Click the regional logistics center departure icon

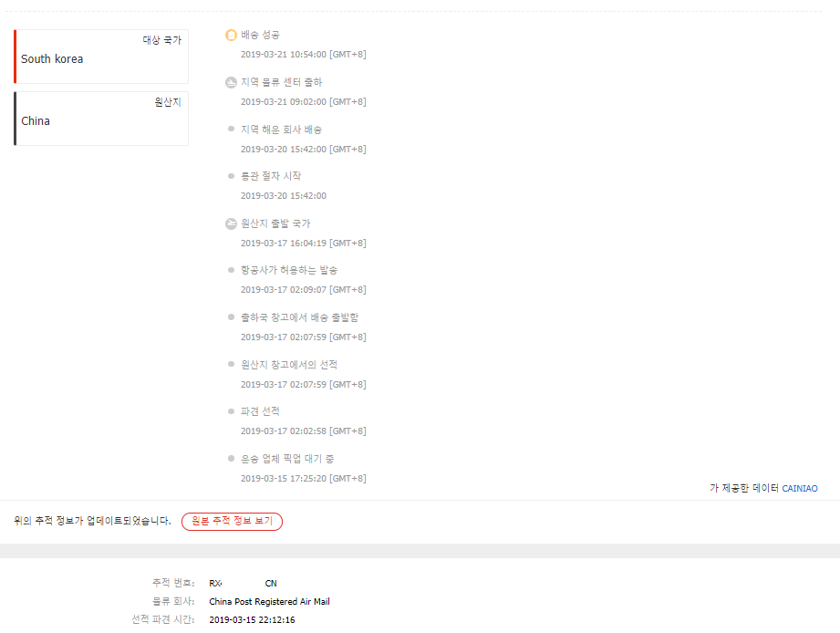point(231,82)
